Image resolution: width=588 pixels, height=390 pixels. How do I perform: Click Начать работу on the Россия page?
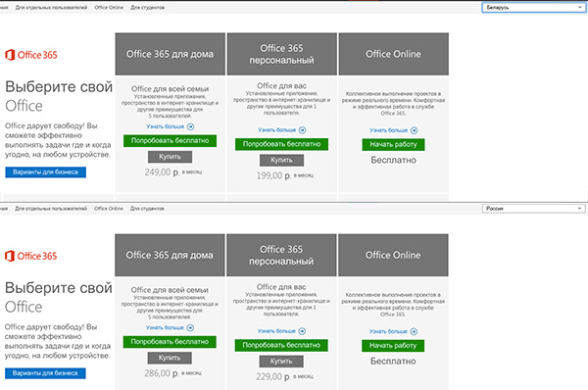coord(393,345)
